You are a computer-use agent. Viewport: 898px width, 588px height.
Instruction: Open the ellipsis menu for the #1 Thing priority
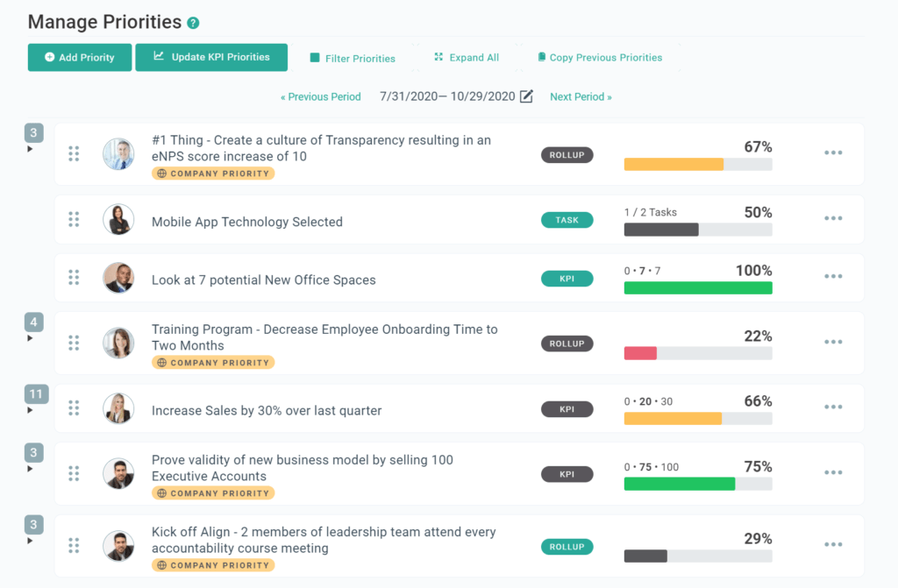[x=832, y=153]
